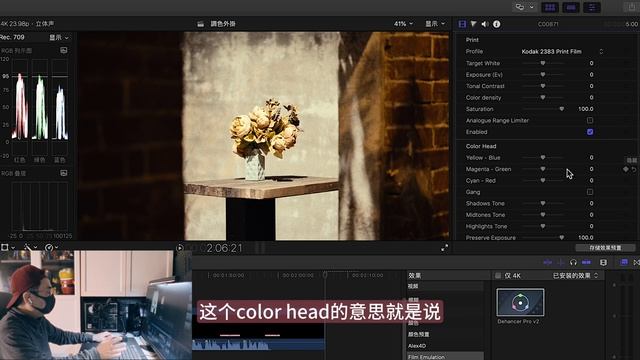The width and height of the screenshot is (640, 360).
Task: Add keyframe diamond for Magenta - Green
Action: pyautogui.click(x=626, y=169)
